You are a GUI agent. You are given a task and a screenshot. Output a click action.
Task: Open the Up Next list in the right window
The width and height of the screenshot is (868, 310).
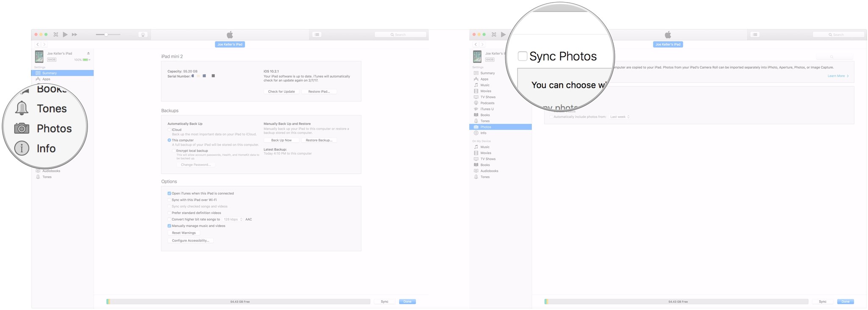click(x=755, y=35)
